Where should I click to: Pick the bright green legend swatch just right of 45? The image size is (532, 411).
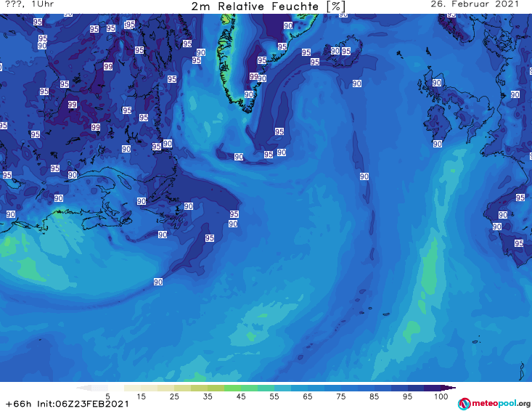[250, 388]
